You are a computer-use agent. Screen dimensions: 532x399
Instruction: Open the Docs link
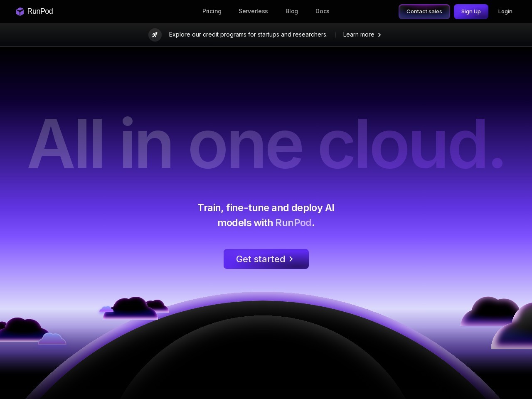click(x=323, y=11)
